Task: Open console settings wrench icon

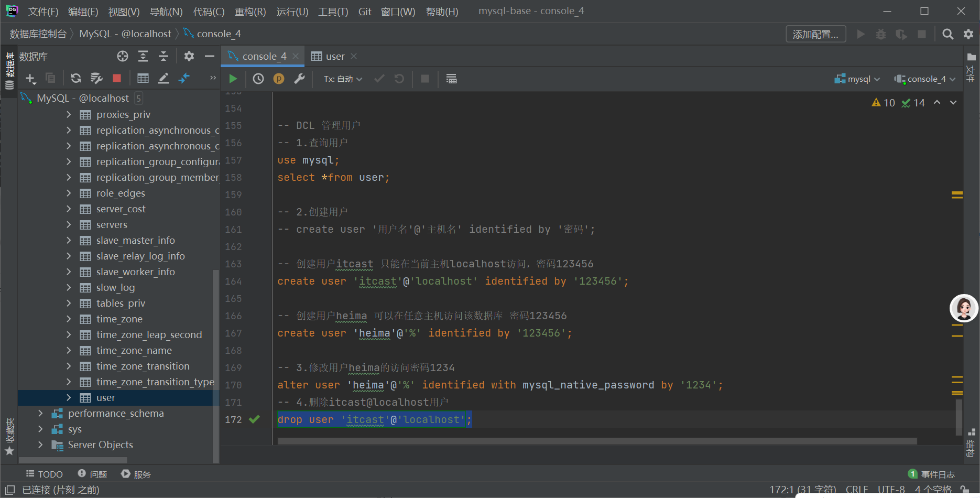Action: [299, 79]
